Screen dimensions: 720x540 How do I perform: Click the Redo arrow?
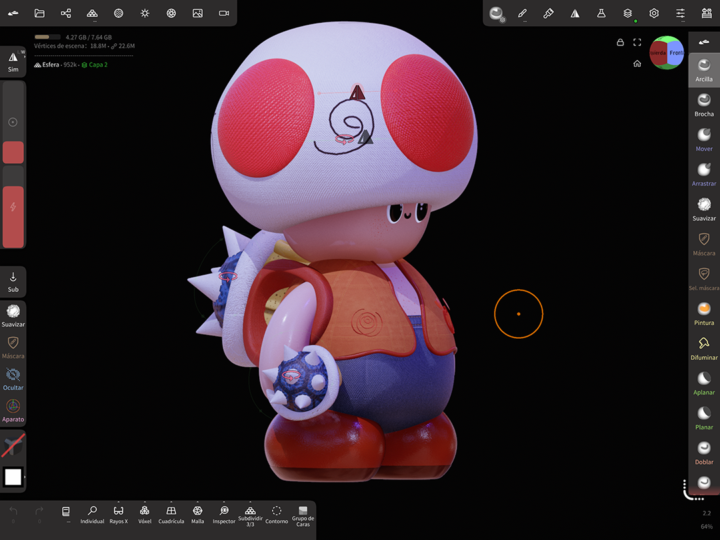39,512
